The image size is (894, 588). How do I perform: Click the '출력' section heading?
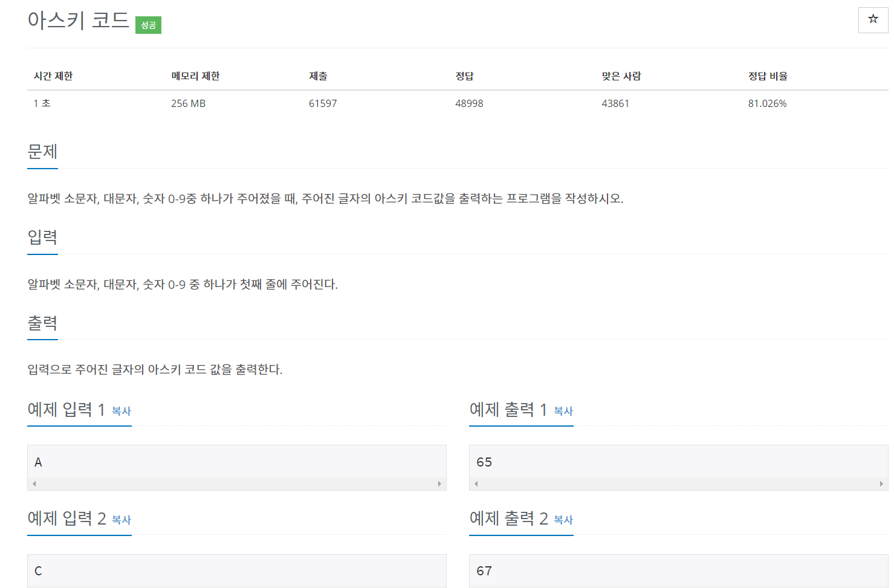pos(42,323)
